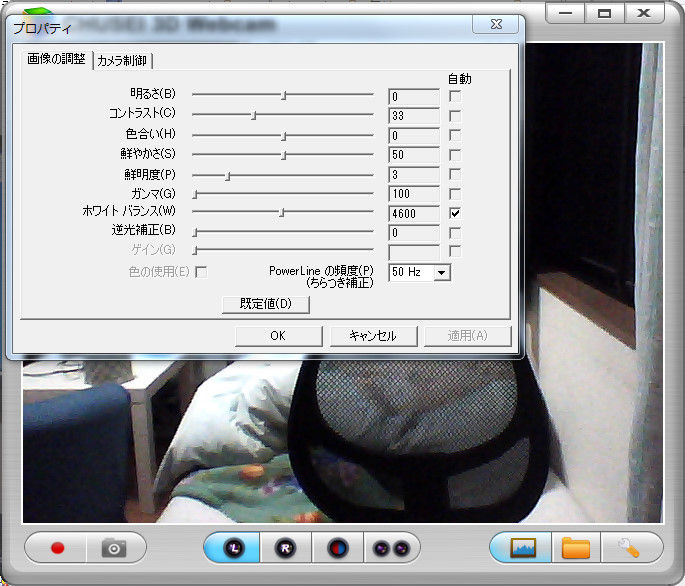
Task: Enable auto for ガンマ(G)
Action: click(455, 194)
